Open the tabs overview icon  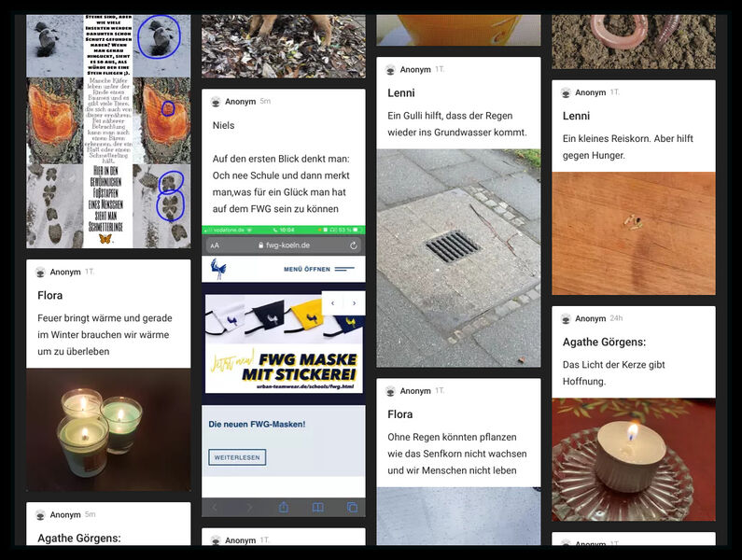[352, 508]
